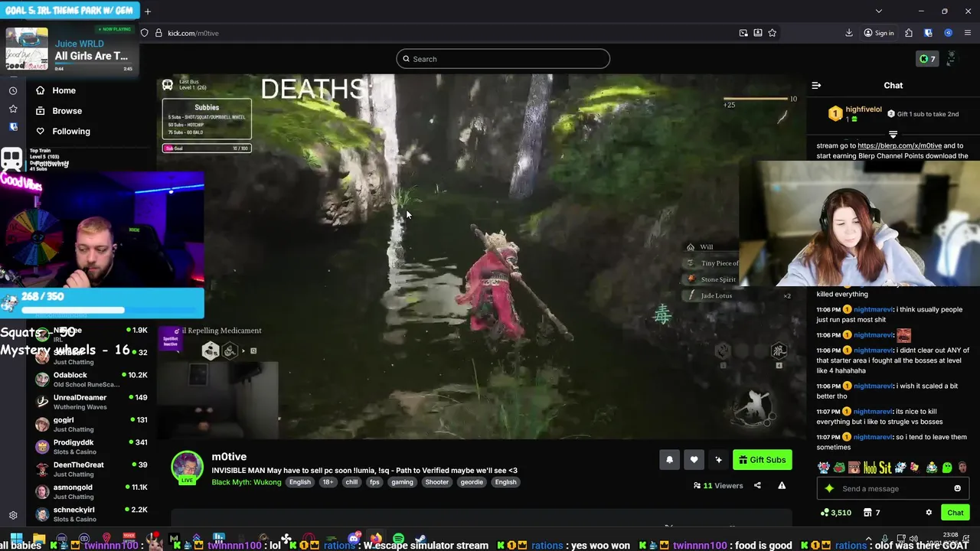Open the channel points 3,510 counter
Viewport: 980px width, 551px height.
(835, 513)
